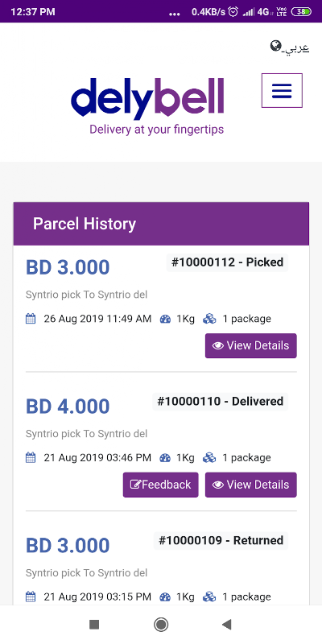322x644 pixels.
Task: Select the #10000110 - Delivered status badge
Action: click(220, 401)
